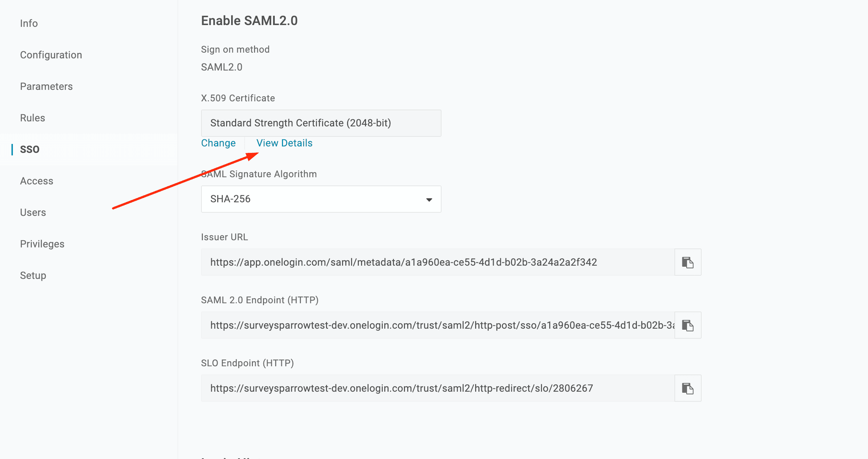Select the SAML 2.0 Endpoint field
Image resolution: width=868 pixels, height=459 pixels.
437,325
